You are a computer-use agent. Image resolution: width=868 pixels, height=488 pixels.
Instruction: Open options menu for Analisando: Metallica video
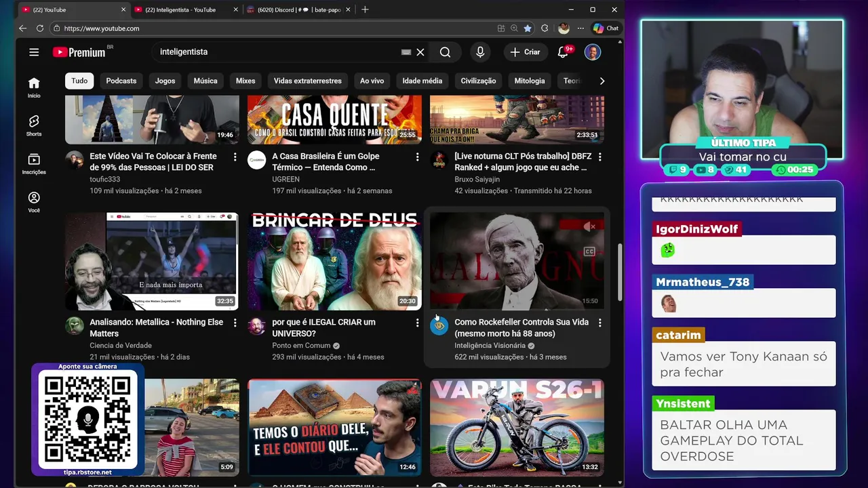pos(235,323)
